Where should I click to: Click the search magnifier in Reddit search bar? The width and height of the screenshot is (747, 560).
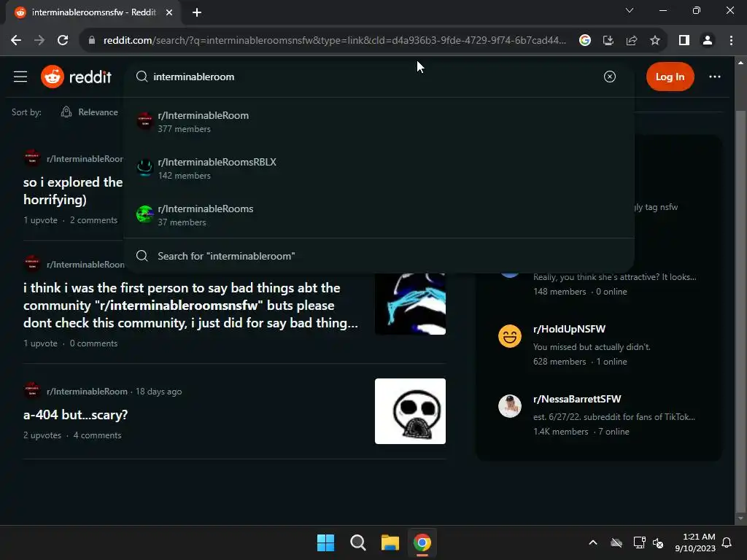(x=142, y=77)
